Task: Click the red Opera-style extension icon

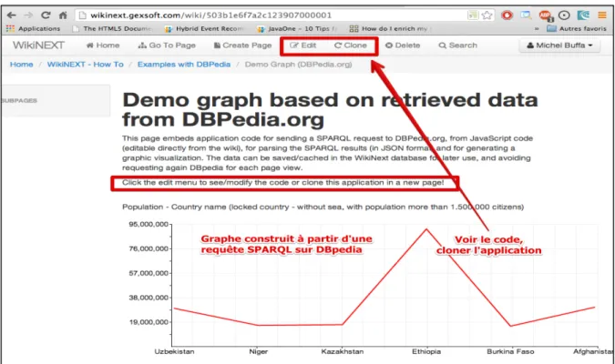Action: point(507,15)
